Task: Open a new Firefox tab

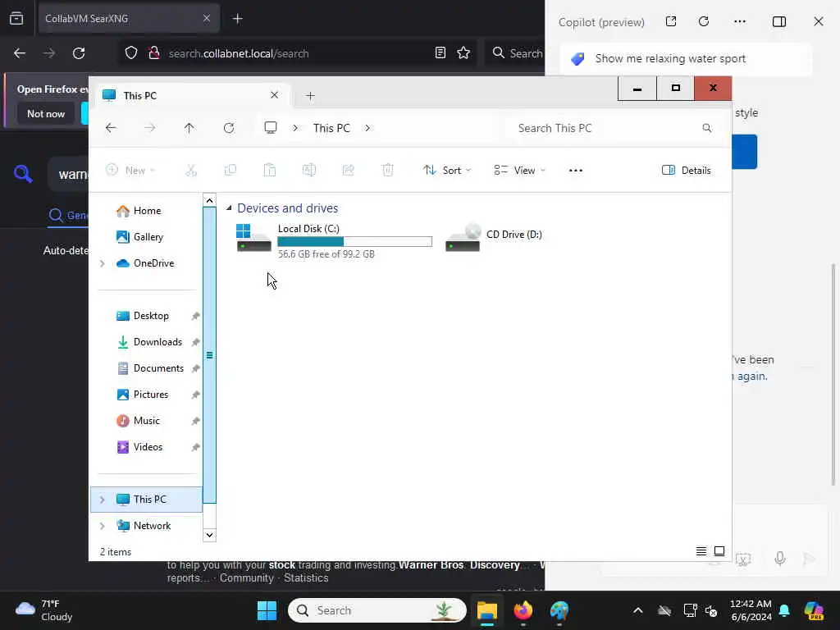Action: [x=238, y=19]
